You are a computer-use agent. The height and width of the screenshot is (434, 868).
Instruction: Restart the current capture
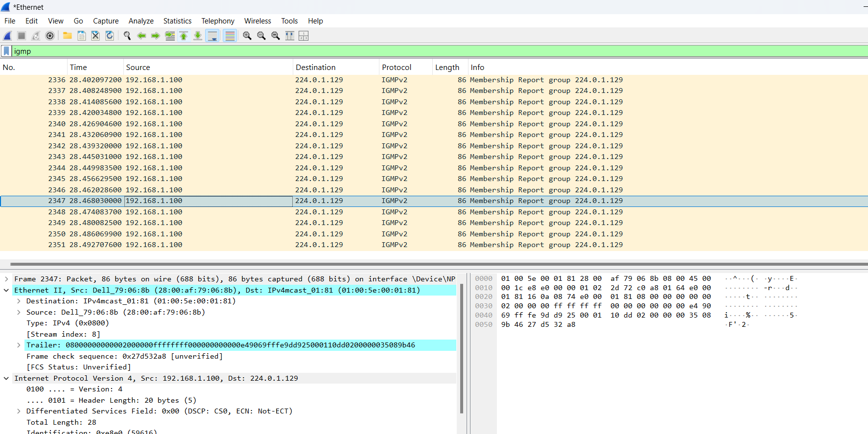tap(36, 36)
